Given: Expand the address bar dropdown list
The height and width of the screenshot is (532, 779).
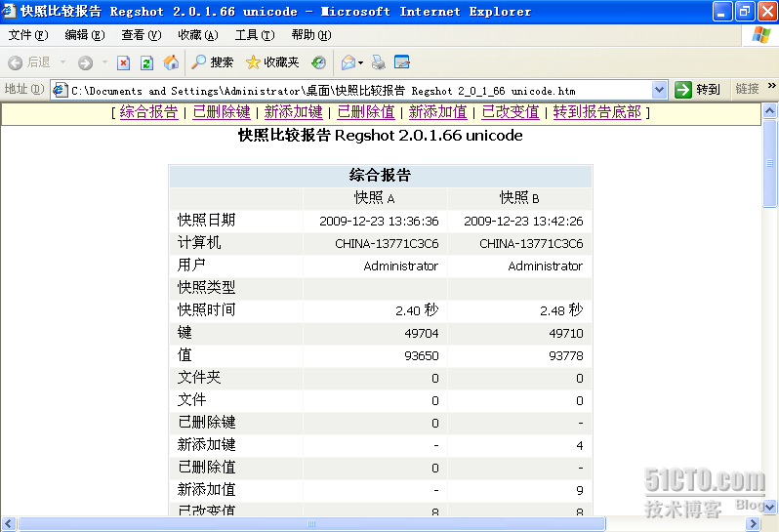Looking at the screenshot, I should 659,91.
